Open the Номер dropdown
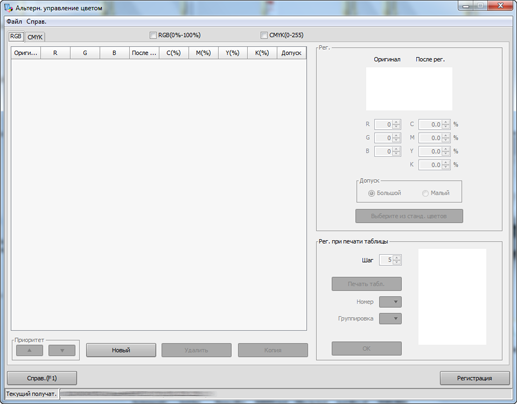 point(390,302)
